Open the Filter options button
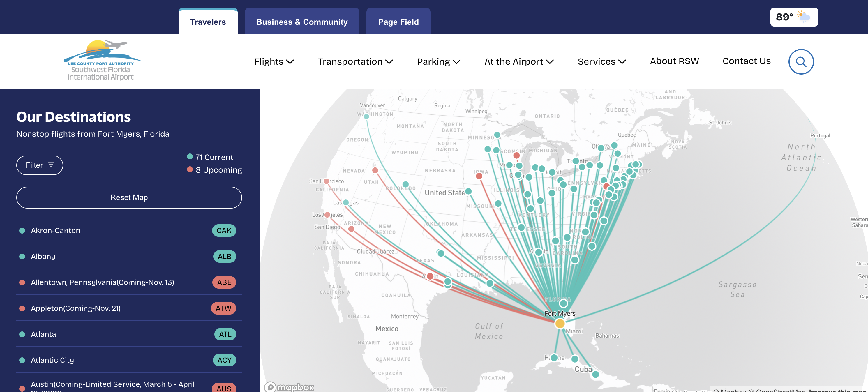Viewport: 868px width, 392px height. point(39,165)
